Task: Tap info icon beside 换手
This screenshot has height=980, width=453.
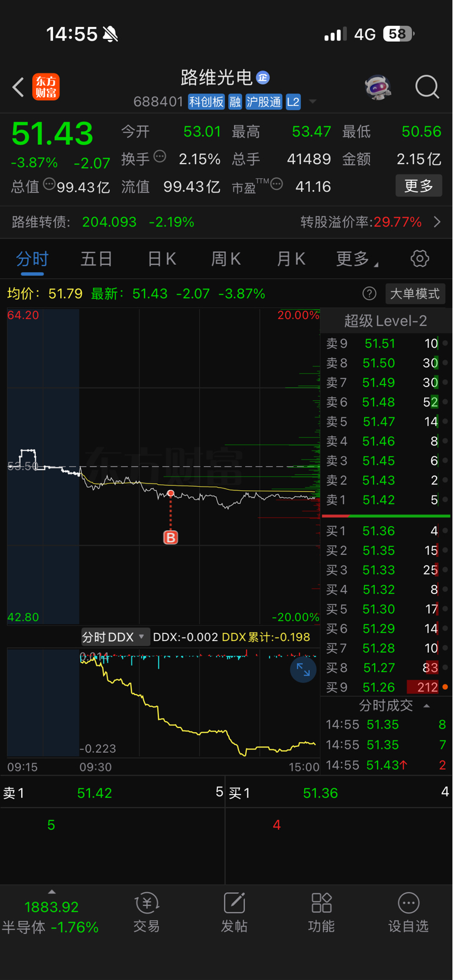Action: 160,156
